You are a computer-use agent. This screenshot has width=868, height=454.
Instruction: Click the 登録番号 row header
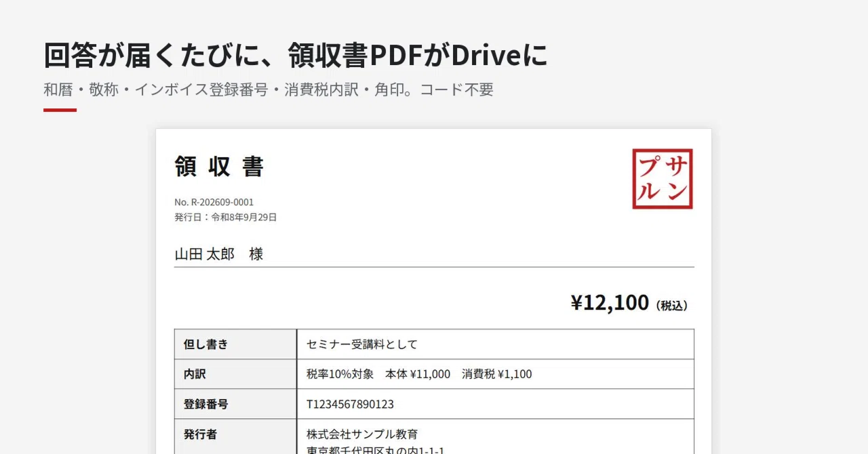pos(235,404)
